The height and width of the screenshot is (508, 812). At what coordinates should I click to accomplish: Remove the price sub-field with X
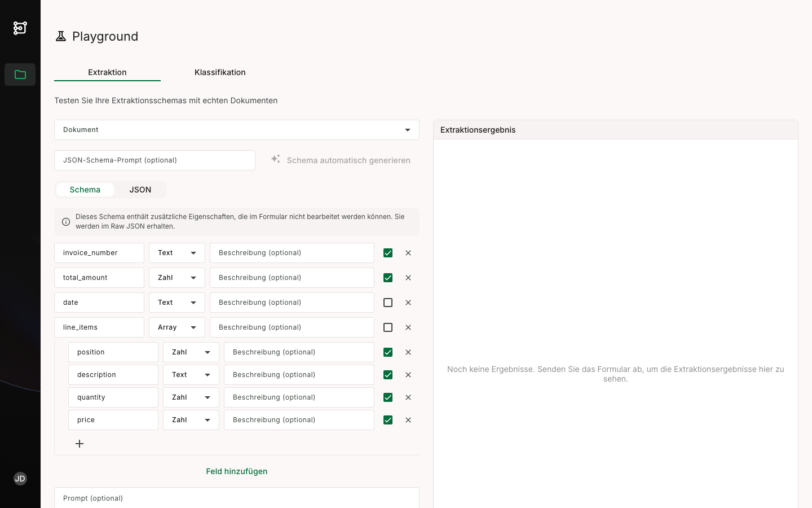[408, 420]
